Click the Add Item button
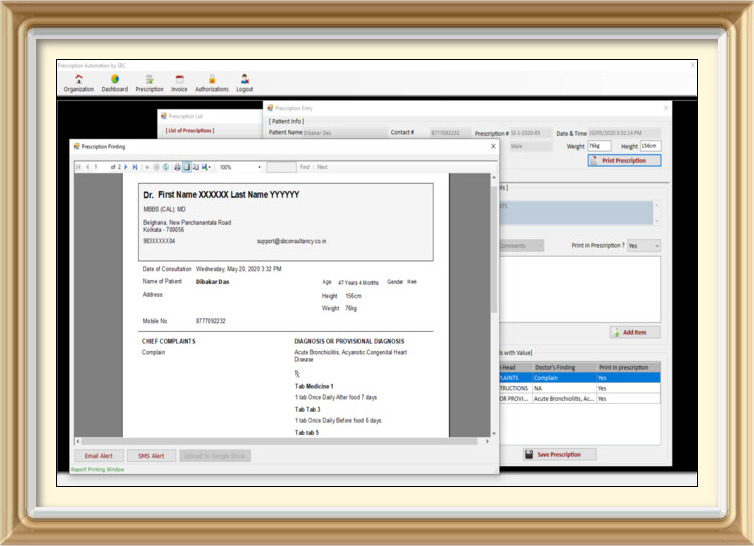Screen dimensions: 754x546 [x=635, y=332]
